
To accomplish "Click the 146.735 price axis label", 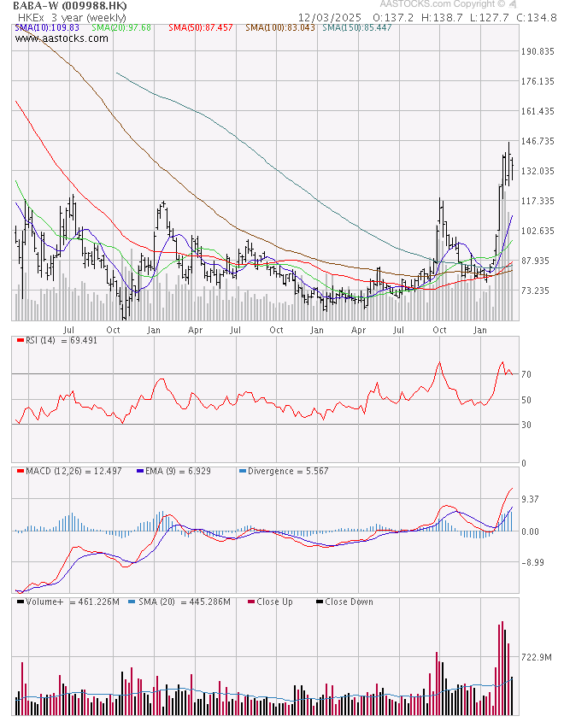I will (x=539, y=141).
